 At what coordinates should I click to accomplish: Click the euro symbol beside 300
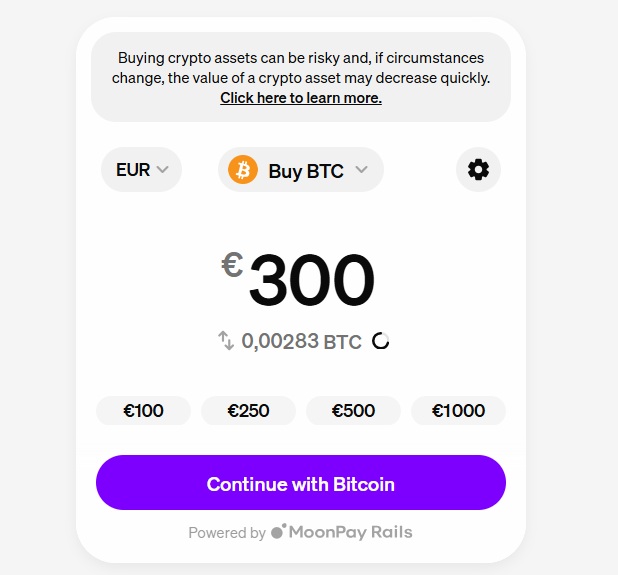[232, 267]
